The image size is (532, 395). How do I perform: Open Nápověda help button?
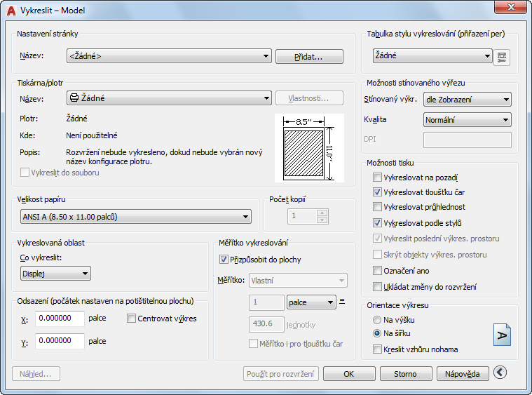463,374
